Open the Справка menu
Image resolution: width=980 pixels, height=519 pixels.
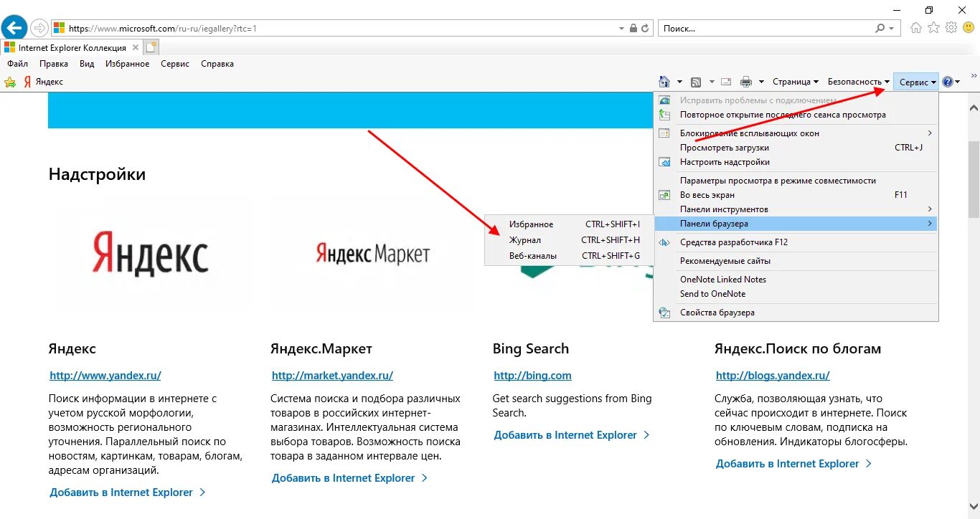coord(217,64)
